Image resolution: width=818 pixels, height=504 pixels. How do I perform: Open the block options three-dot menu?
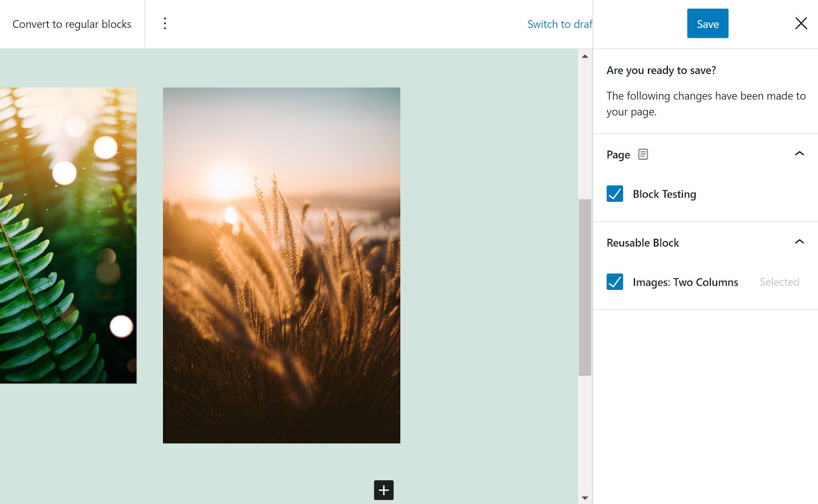coord(165,24)
